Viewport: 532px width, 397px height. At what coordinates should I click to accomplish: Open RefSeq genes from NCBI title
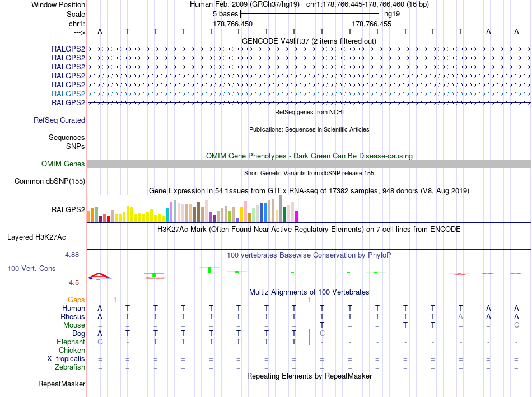tap(309, 112)
